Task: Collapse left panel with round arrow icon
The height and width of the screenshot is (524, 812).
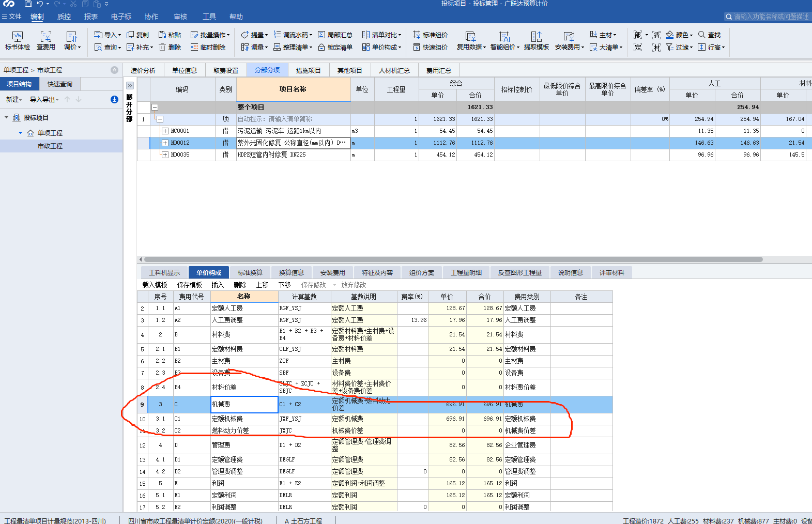Action: pos(114,70)
